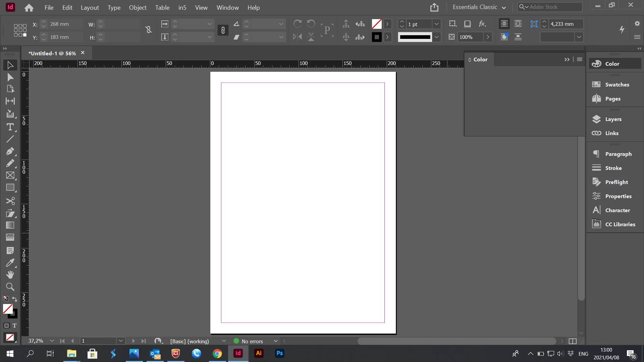
Task: Select the Direct Selection tool
Action: point(10,77)
